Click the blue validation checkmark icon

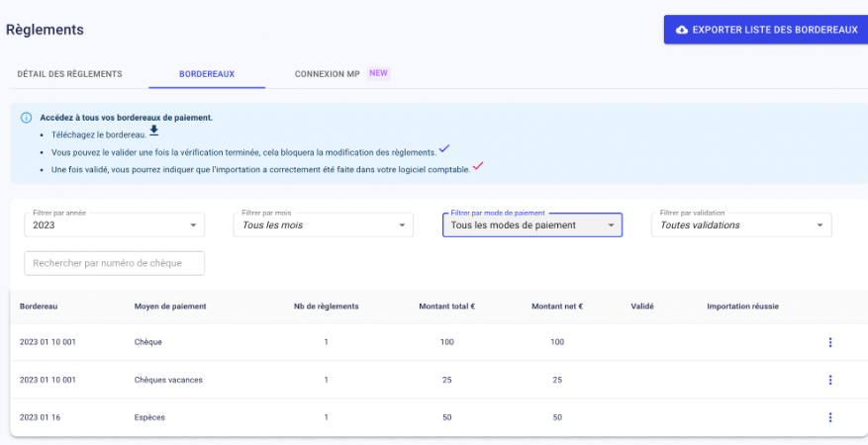click(444, 148)
